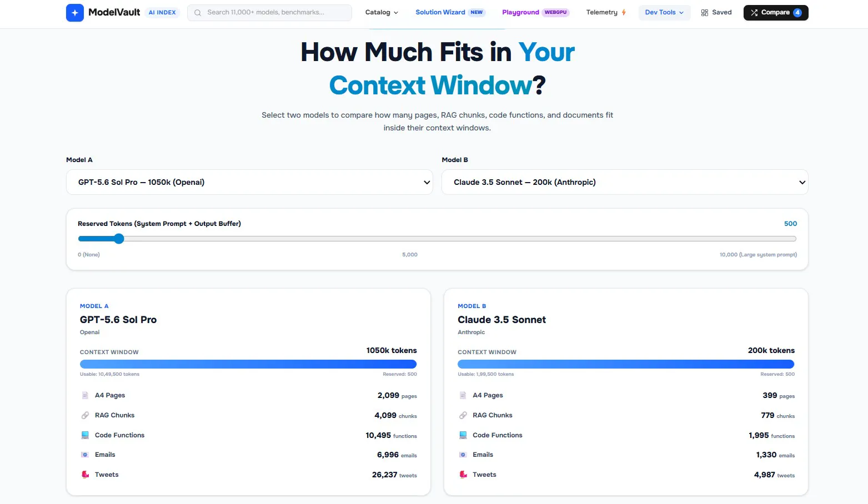Go to the Playground tab
The image size is (868, 504).
point(536,13)
